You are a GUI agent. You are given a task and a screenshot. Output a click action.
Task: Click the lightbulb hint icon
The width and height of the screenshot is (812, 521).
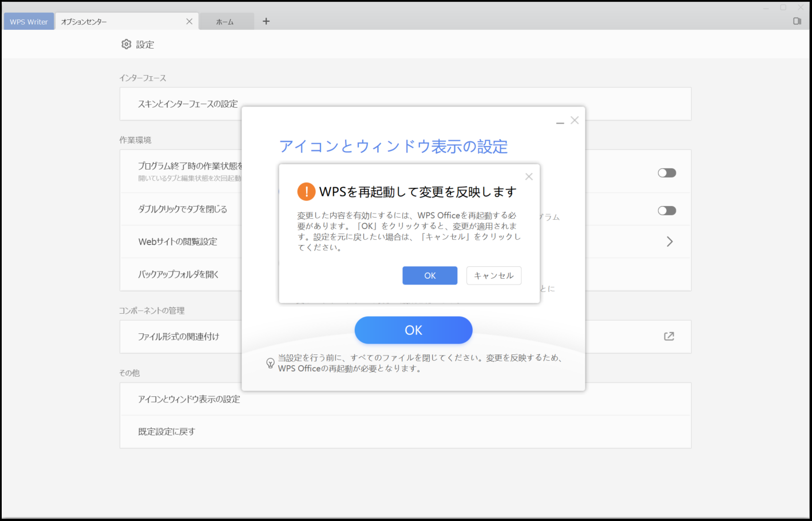point(271,363)
